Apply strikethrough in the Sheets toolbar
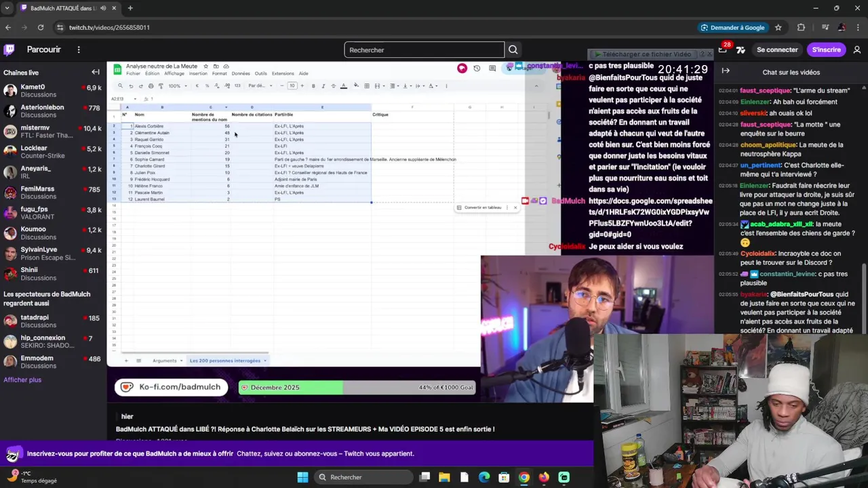This screenshot has height=488, width=868. pos(333,86)
